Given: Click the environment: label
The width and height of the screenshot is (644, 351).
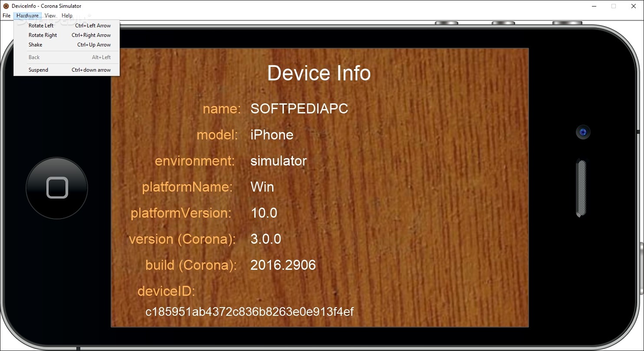Looking at the screenshot, I should pos(195,161).
